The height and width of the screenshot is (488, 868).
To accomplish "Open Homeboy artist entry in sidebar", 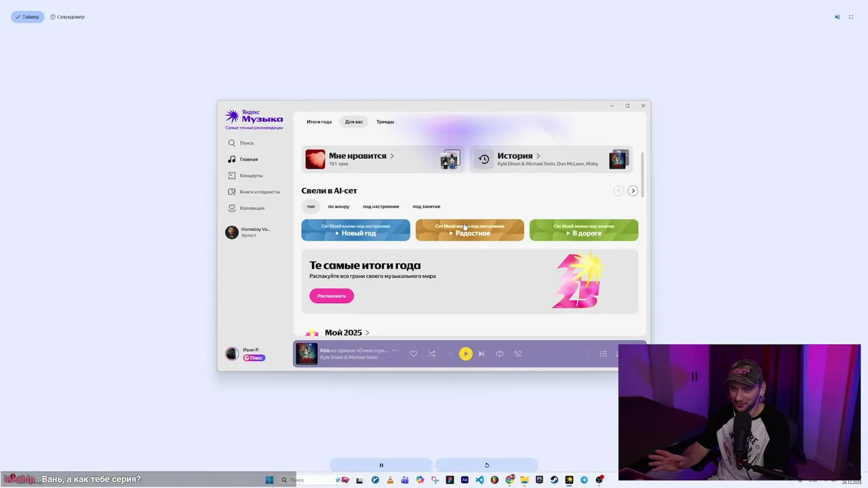I will 249,232.
